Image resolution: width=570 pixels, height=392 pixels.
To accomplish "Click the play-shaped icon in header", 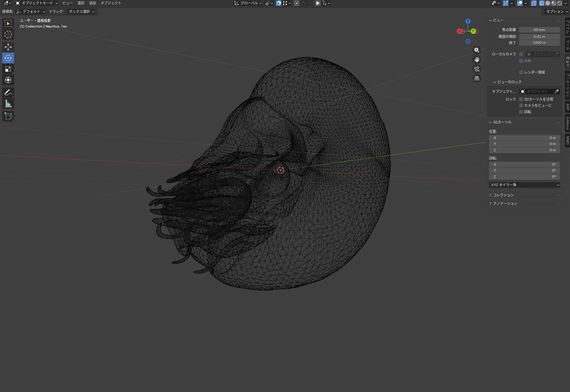I will pyautogui.click(x=317, y=3).
